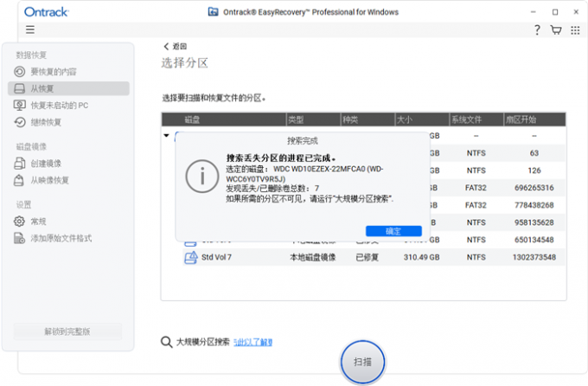588x386 pixels.
Task: Maximize the EasyRecovery window
Action: tap(555, 12)
